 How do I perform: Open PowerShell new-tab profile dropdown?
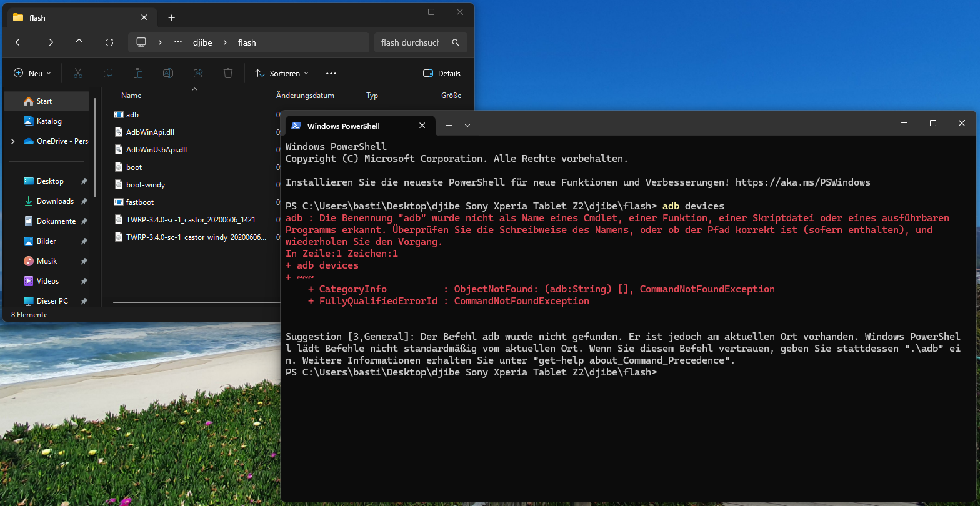tap(467, 126)
